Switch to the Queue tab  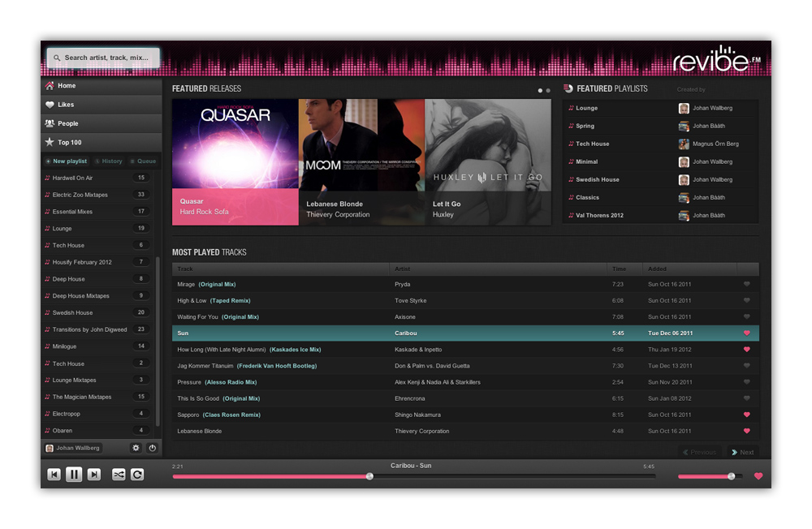point(143,161)
